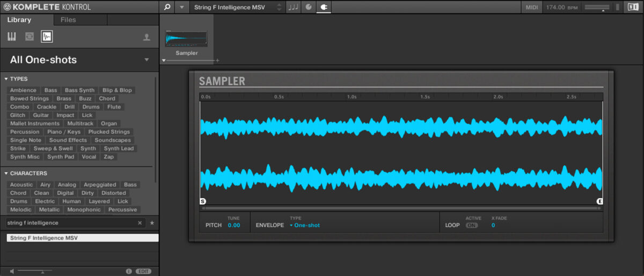Adjust the prehear volume slider

pos(35,271)
